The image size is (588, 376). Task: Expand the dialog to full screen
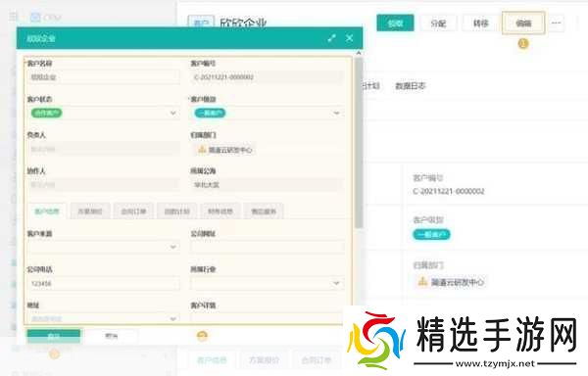[x=331, y=38]
